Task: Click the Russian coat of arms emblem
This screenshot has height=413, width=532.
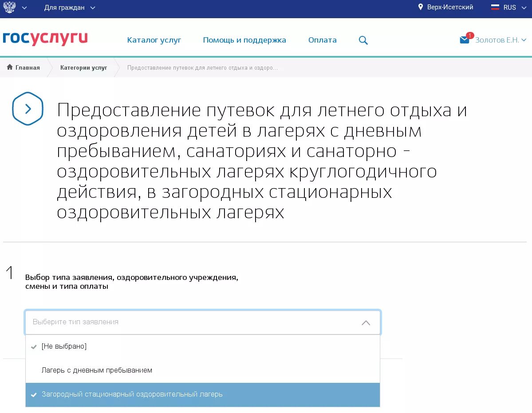Action: (9, 7)
